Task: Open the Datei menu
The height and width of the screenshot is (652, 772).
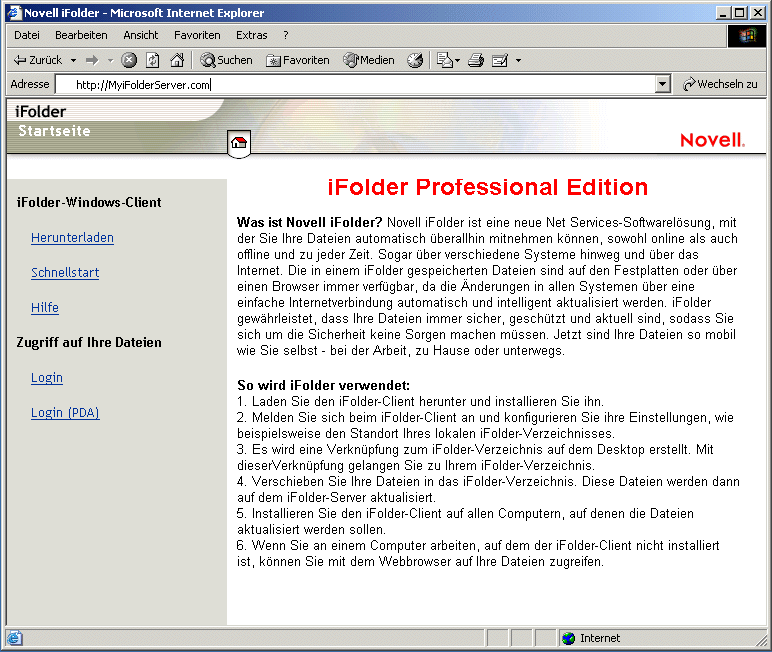Action: [x=27, y=35]
